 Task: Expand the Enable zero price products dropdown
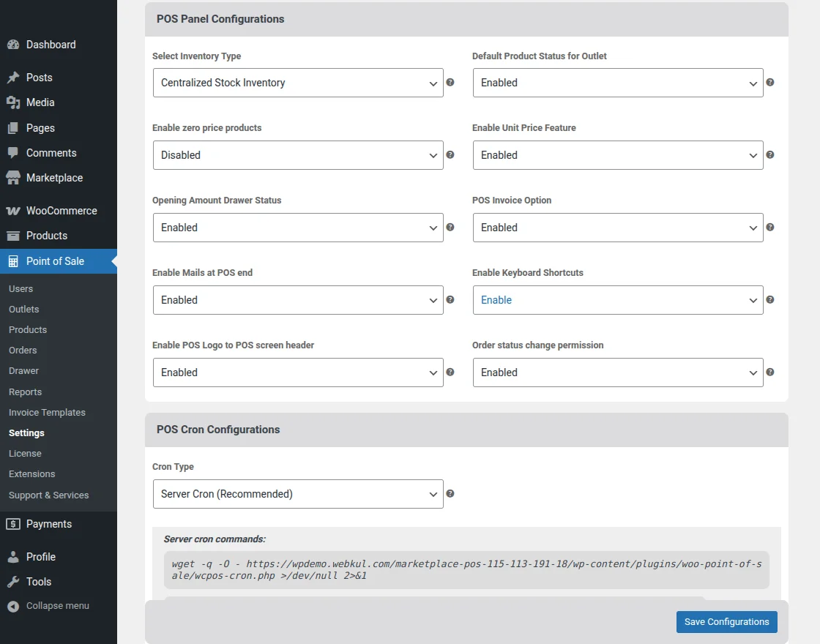(x=298, y=155)
